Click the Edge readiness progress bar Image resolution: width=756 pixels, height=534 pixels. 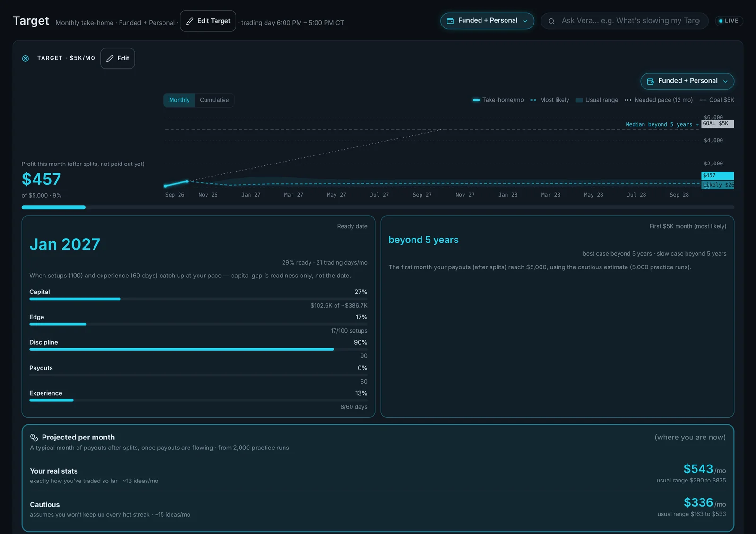[x=198, y=324]
